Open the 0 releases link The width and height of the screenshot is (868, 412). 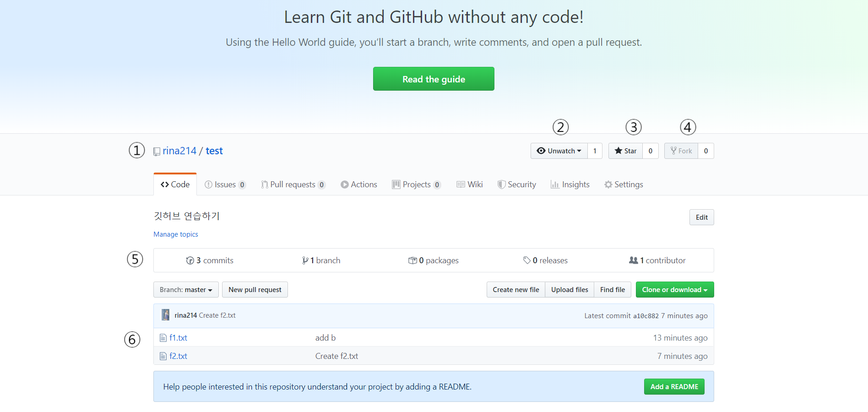545,260
